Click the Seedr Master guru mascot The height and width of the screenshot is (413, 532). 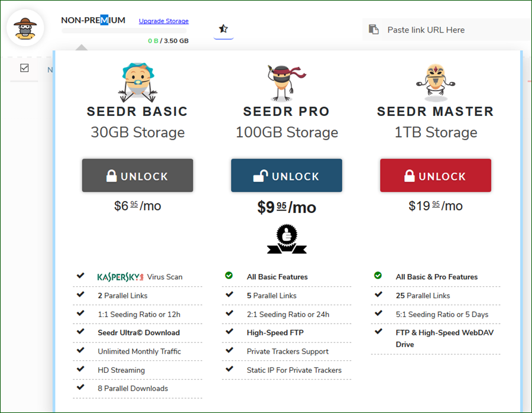pos(436,82)
